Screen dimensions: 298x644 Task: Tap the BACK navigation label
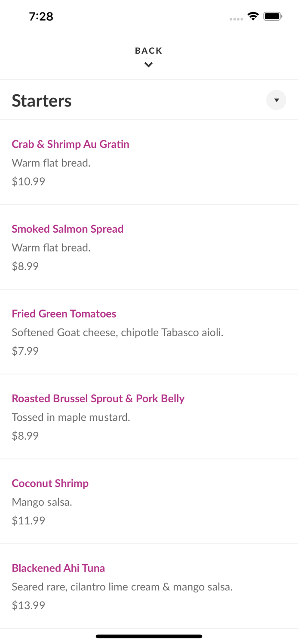click(x=148, y=50)
